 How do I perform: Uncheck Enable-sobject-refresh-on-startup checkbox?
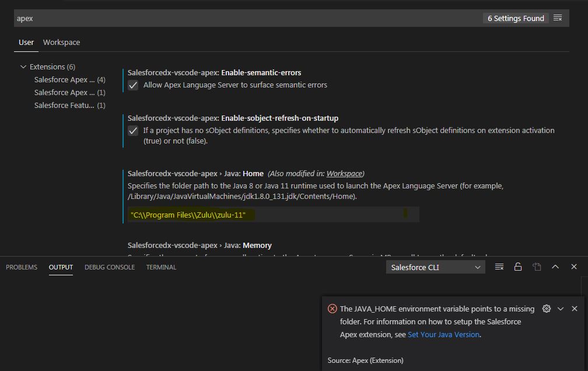pos(133,131)
